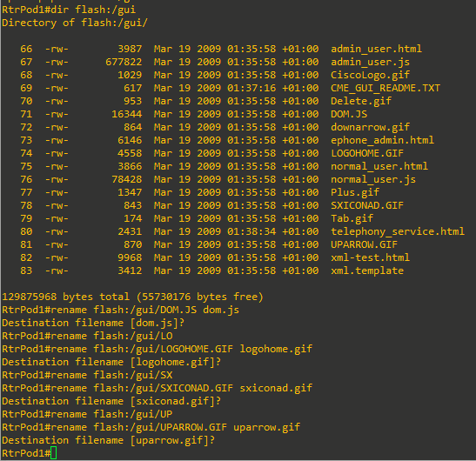Click DOM.JS in the directory listing
This screenshot has width=476, height=461.
pos(349,114)
